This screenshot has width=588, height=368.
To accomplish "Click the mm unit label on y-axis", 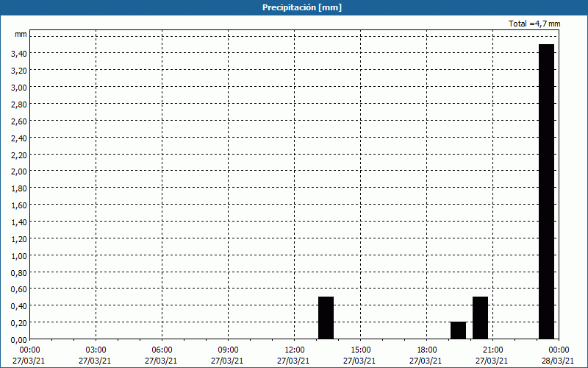I will [21, 35].
